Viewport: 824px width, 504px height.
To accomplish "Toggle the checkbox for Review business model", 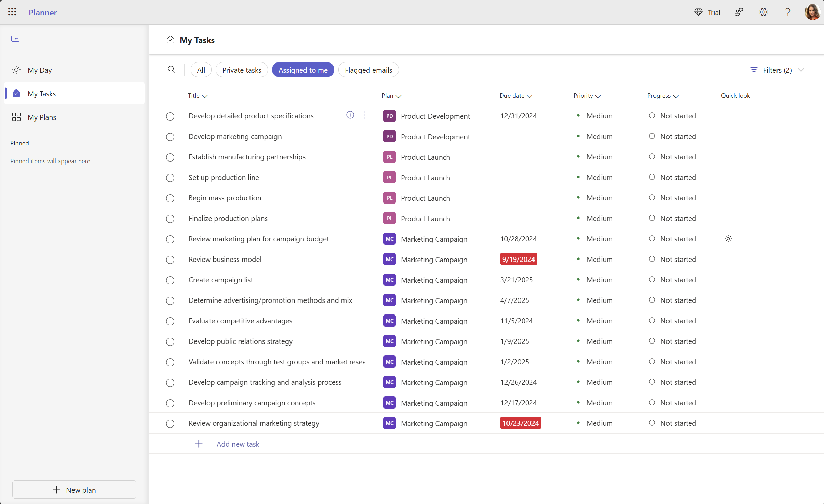I will click(170, 260).
